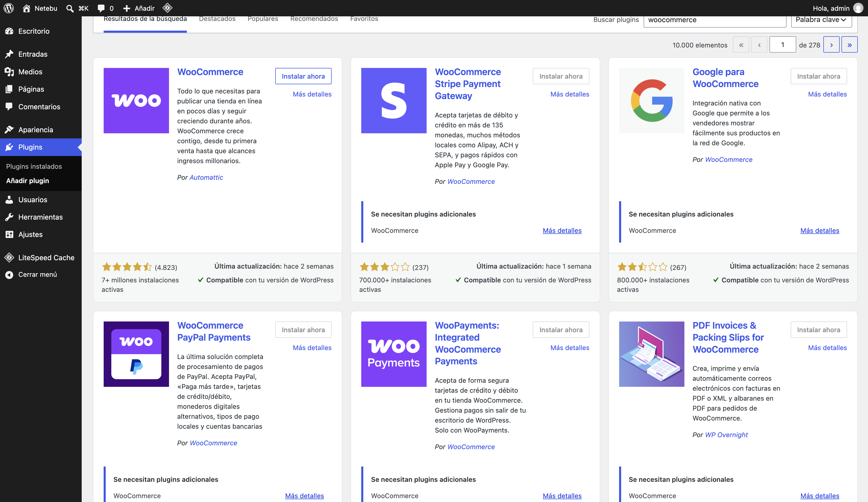
Task: Click the Automattic author link
Action: pos(206,177)
